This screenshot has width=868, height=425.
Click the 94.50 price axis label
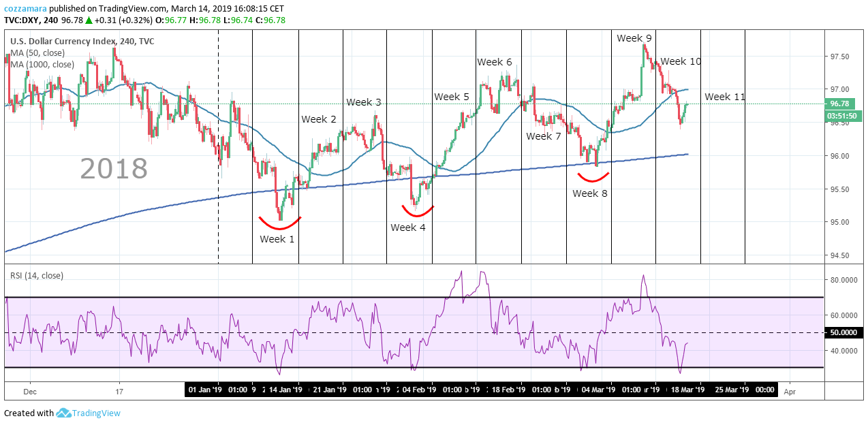point(840,255)
